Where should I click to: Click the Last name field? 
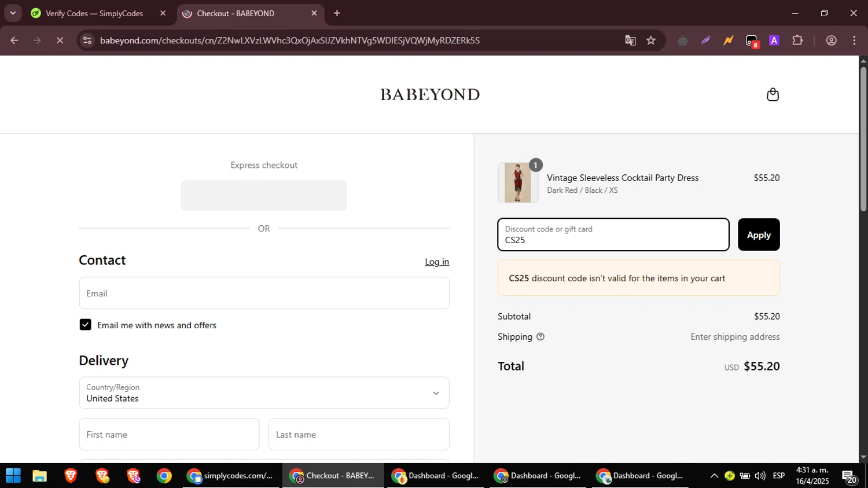click(x=359, y=434)
